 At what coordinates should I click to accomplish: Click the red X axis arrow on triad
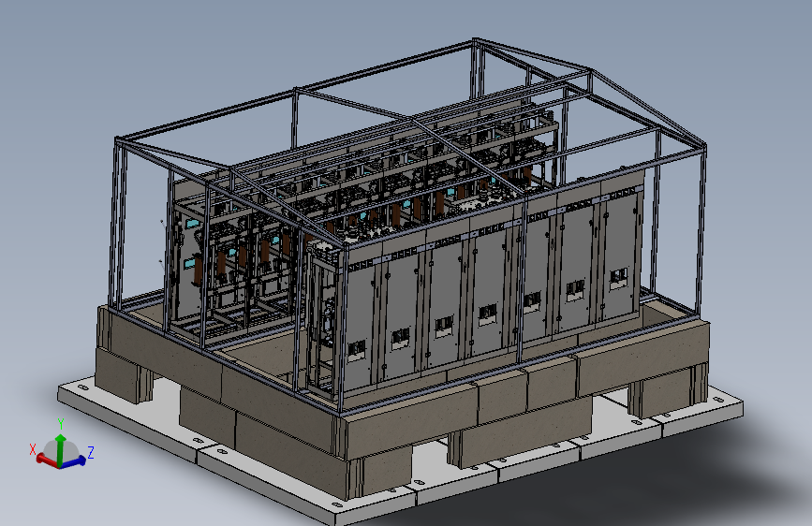47,460
